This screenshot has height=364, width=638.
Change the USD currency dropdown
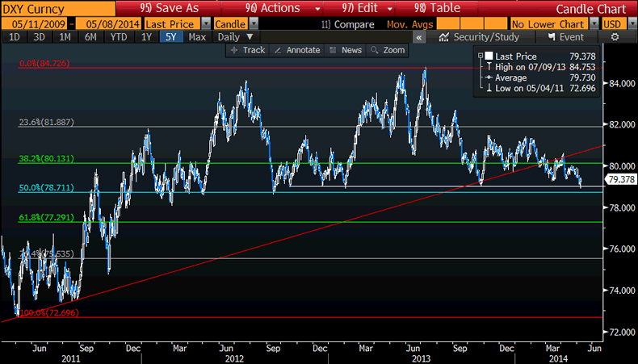(632, 23)
